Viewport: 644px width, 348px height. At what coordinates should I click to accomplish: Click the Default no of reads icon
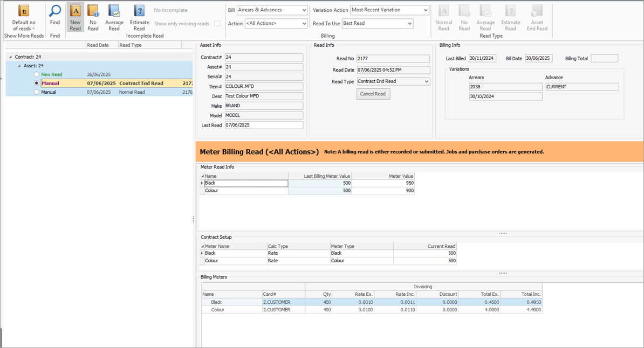(x=24, y=12)
